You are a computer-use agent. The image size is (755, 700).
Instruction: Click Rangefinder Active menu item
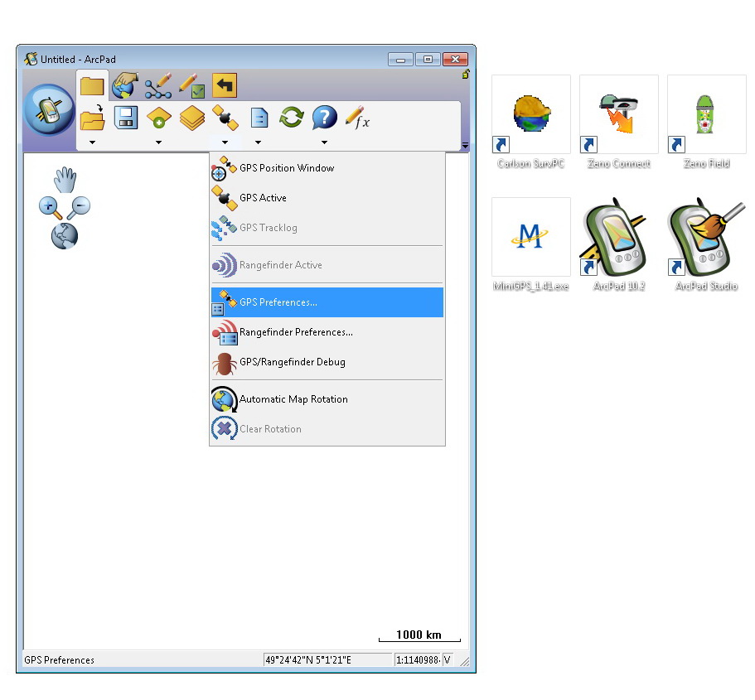[x=327, y=265]
